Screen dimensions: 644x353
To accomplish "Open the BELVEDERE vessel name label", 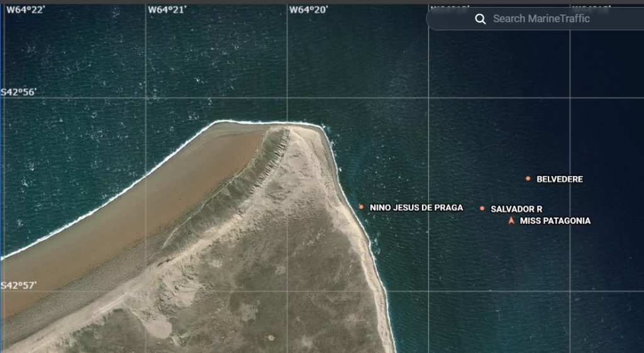I will tap(559, 179).
